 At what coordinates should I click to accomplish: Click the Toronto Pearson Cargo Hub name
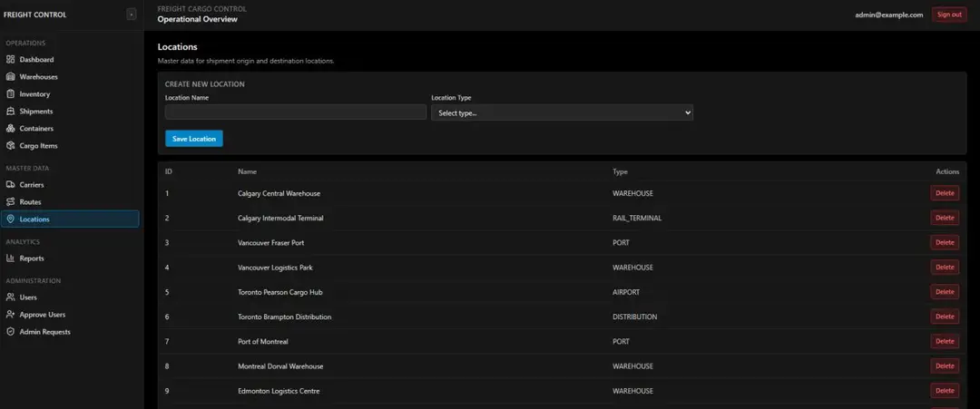(280, 292)
